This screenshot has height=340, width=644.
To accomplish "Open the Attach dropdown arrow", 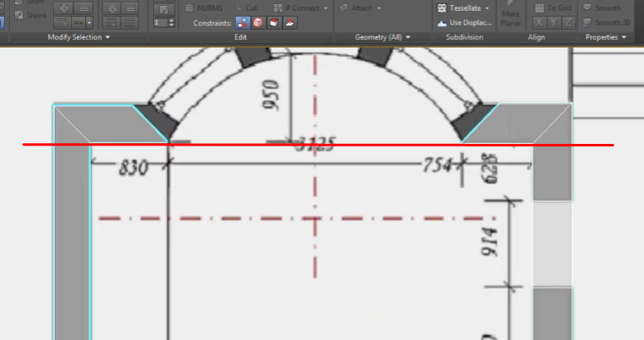I will click(379, 8).
